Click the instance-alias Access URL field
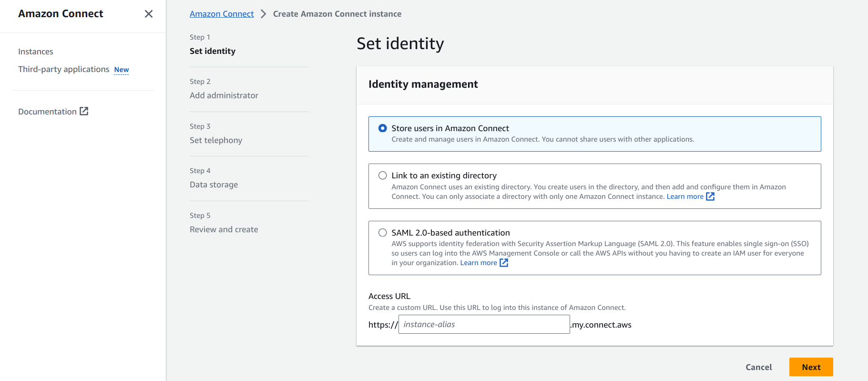Screen dimensions: 868x381 click(x=484, y=324)
